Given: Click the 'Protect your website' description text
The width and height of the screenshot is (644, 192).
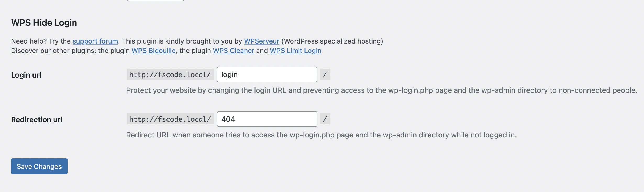Looking at the screenshot, I should 382,90.
